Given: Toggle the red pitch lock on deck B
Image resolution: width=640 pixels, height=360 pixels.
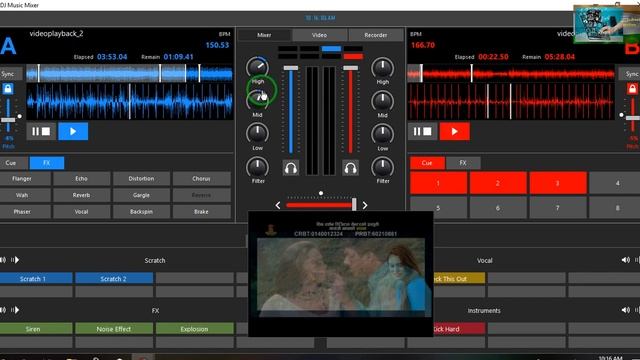Looking at the screenshot, I should tap(632, 89).
